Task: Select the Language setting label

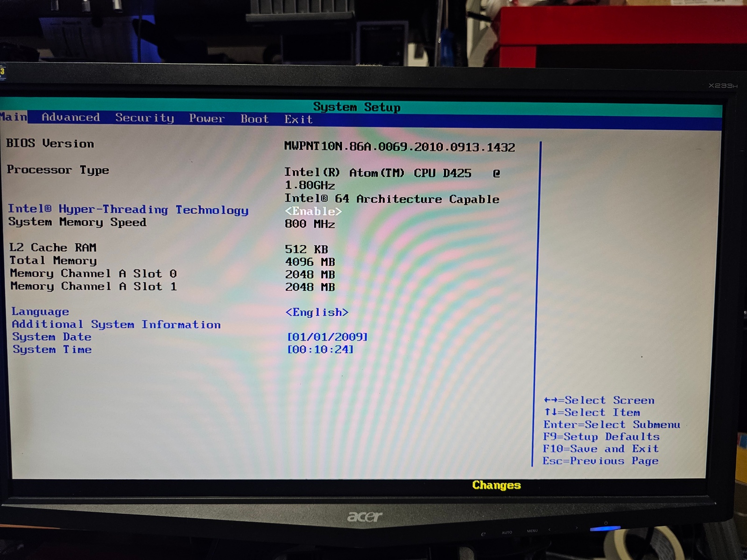Action: (41, 312)
